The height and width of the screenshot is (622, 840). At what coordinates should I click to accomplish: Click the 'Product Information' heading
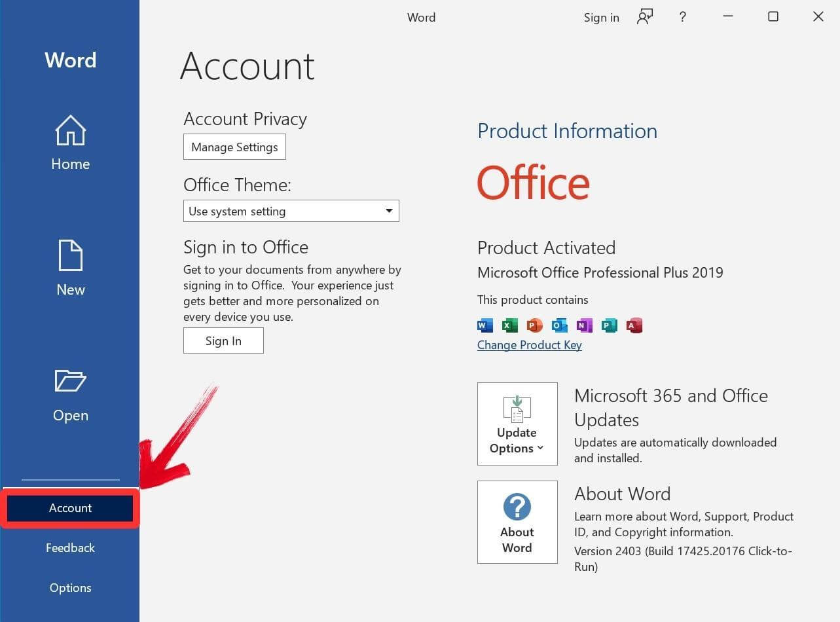[x=567, y=131]
